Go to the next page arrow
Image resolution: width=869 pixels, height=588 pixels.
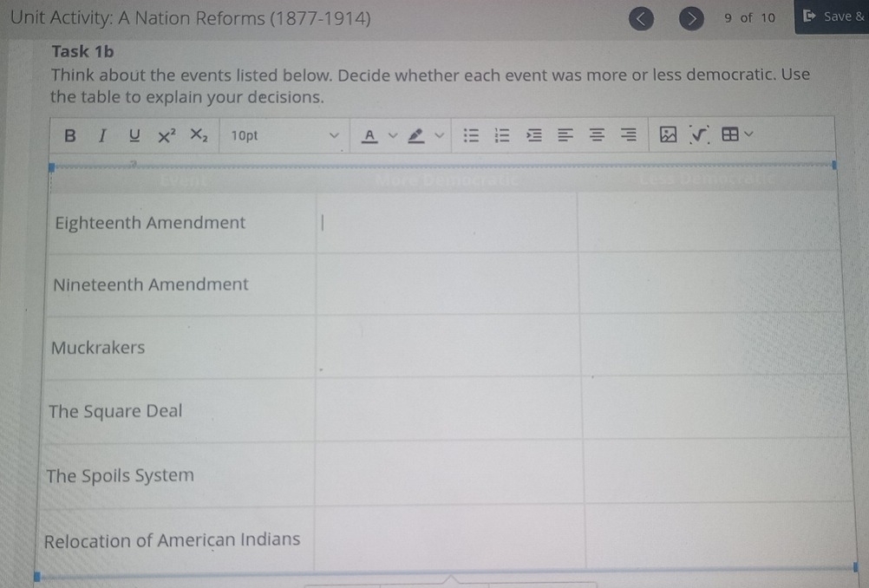point(691,17)
